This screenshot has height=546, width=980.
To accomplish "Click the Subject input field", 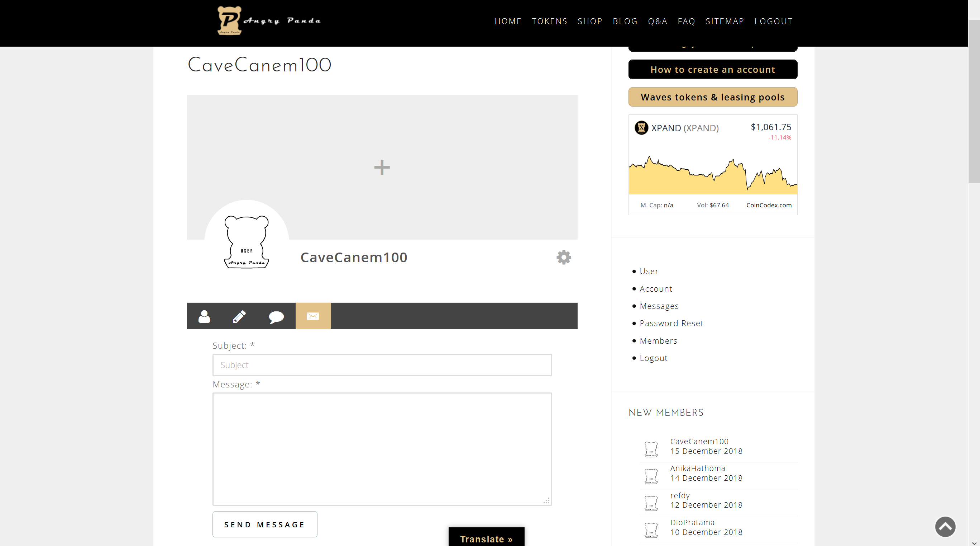I will point(382,365).
